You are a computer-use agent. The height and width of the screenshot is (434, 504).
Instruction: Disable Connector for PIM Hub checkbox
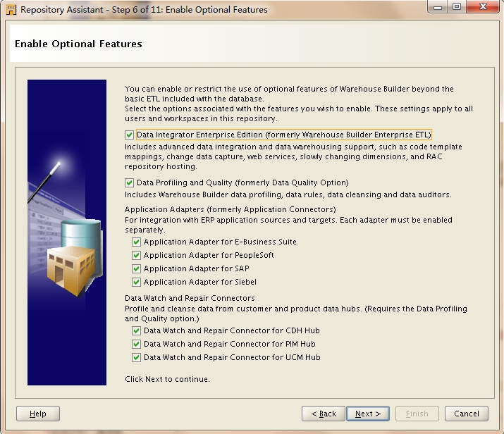tap(136, 344)
